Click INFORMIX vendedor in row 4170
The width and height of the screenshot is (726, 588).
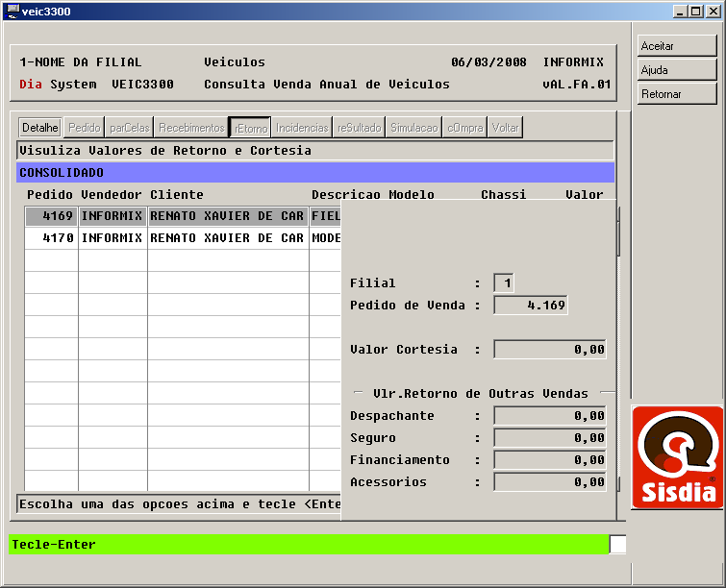click(x=113, y=237)
